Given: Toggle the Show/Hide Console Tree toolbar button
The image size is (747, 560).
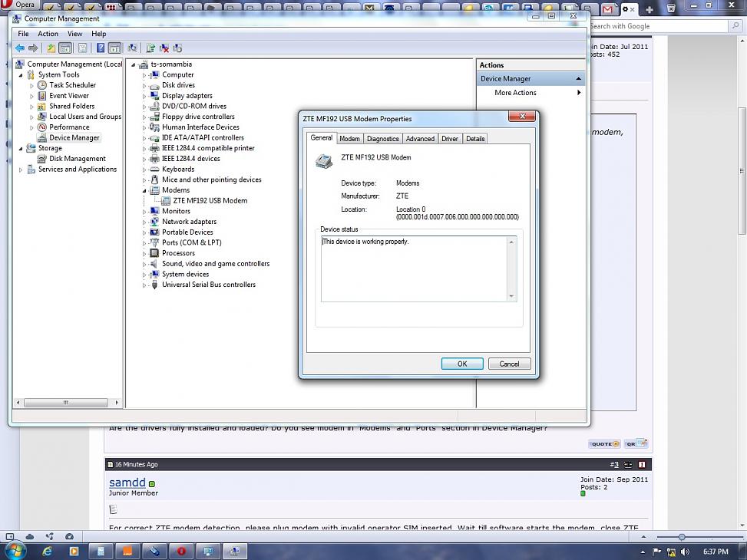Looking at the screenshot, I should [66, 48].
